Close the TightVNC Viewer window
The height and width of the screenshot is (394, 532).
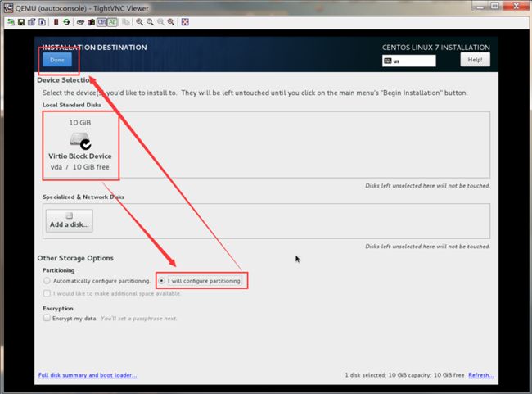(516, 6)
